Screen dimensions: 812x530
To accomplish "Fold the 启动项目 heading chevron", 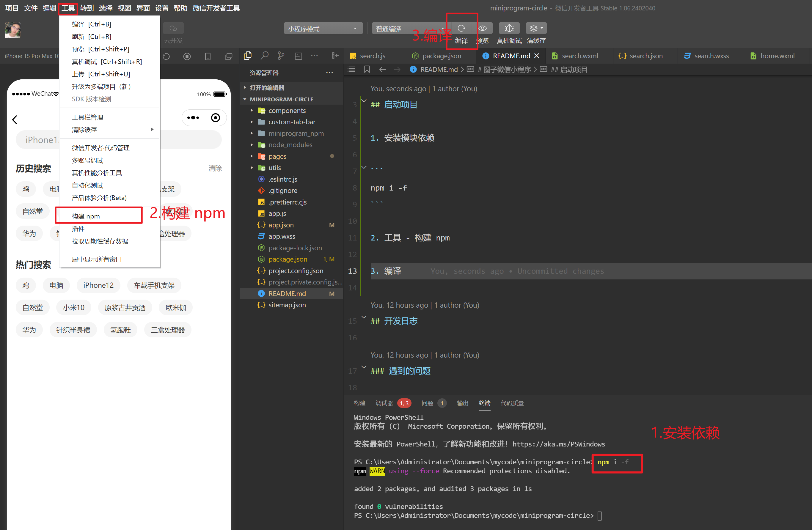I will coord(364,100).
